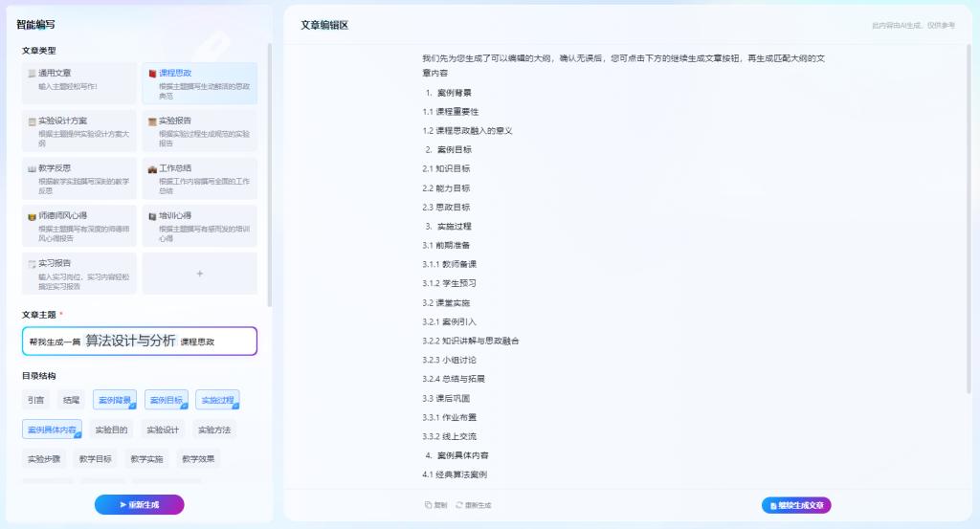Click the 教学反思 book icon
Image resolution: width=980 pixels, height=529 pixels.
coord(33,168)
